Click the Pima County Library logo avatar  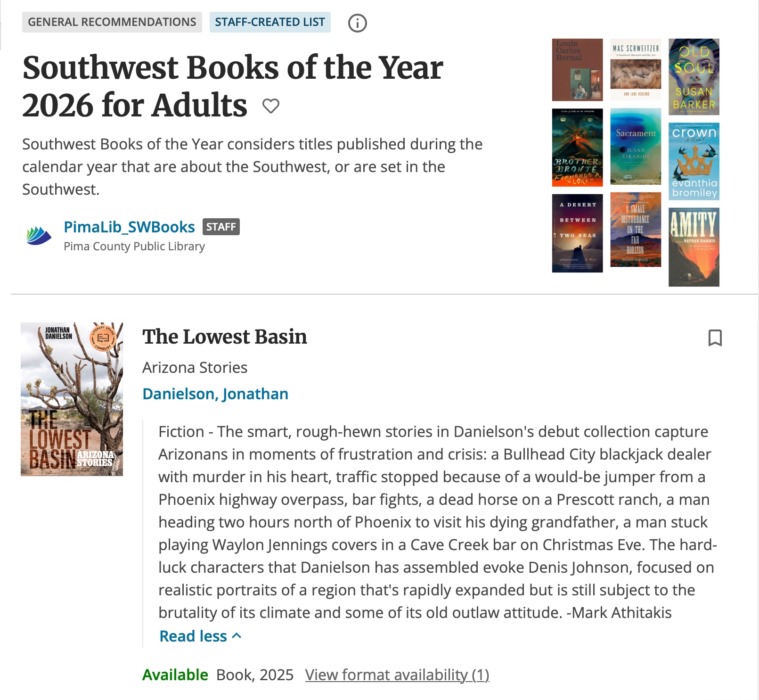[x=39, y=235]
